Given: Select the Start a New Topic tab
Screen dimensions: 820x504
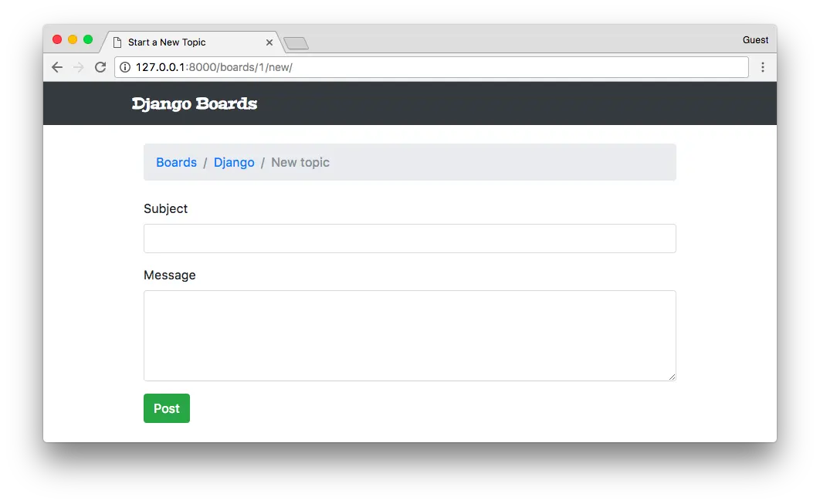Looking at the screenshot, I should (x=194, y=42).
